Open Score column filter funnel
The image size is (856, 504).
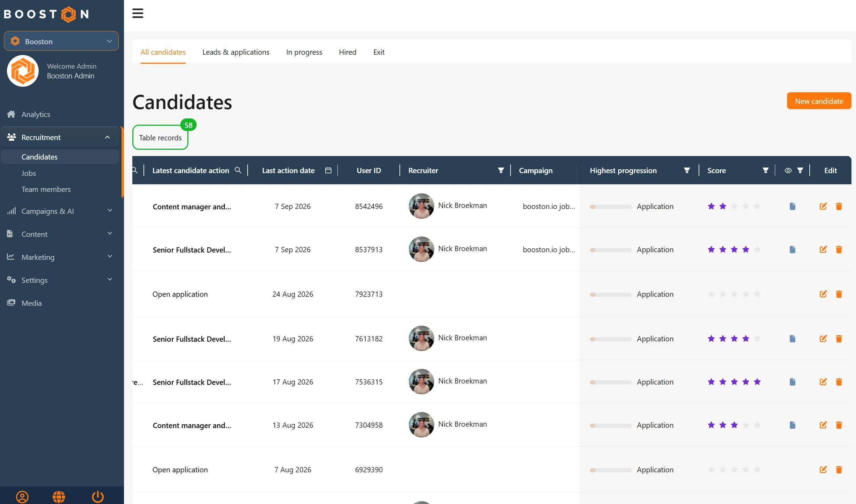(x=765, y=170)
